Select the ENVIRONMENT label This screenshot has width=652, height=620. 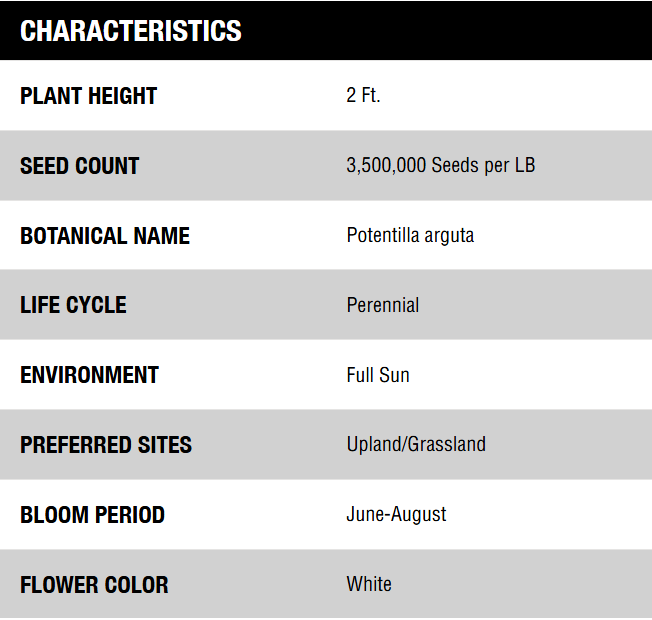[x=89, y=375]
